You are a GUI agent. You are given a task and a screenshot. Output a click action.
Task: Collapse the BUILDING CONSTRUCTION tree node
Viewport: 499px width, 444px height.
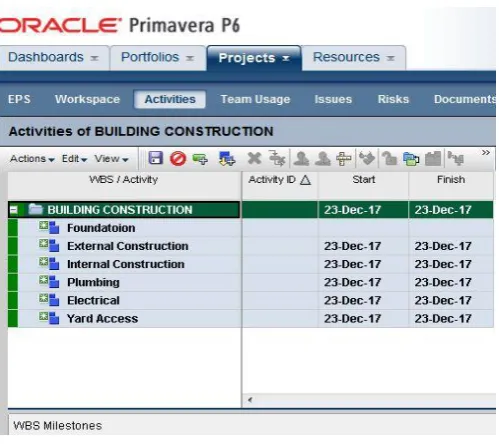coord(14,210)
